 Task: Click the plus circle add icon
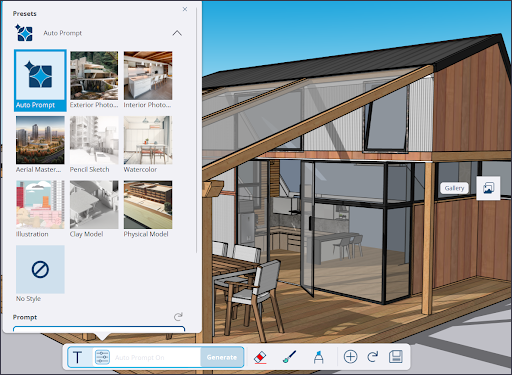click(x=350, y=357)
